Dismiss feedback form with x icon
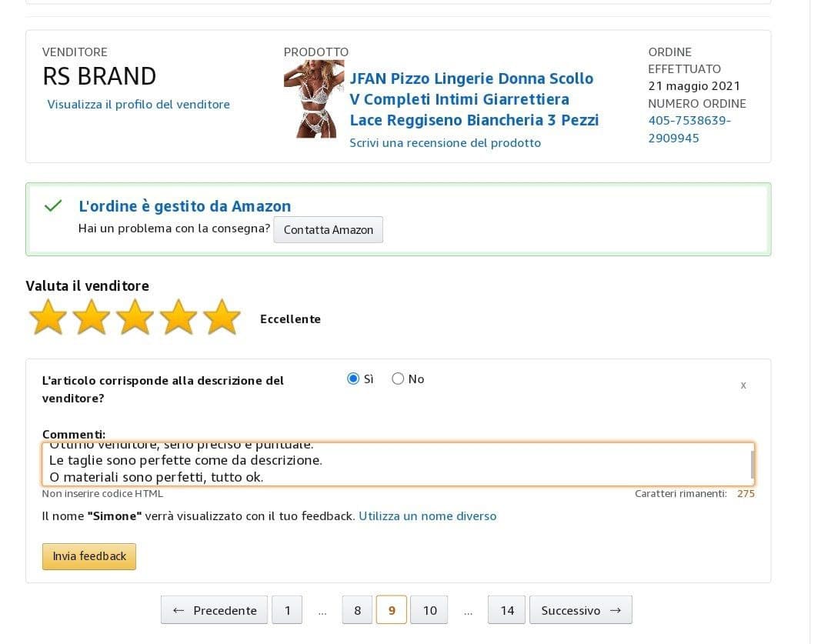This screenshot has width=831, height=644. tap(743, 385)
